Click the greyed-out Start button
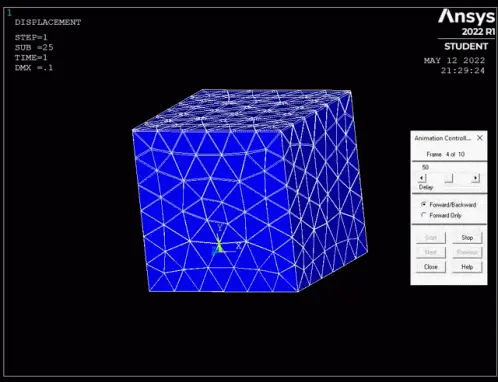Image resolution: width=498 pixels, height=382 pixels. [431, 237]
